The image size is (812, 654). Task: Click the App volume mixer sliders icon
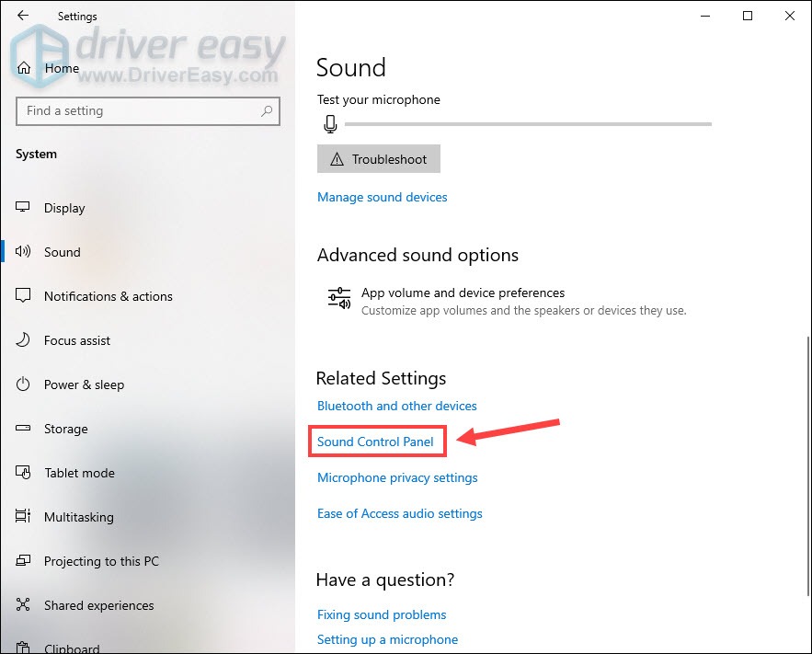(338, 299)
